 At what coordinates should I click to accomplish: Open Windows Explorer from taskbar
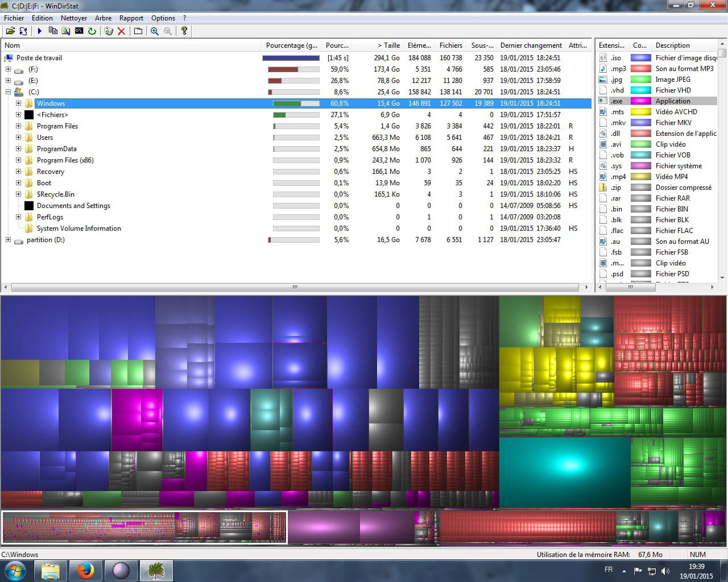[x=51, y=570]
